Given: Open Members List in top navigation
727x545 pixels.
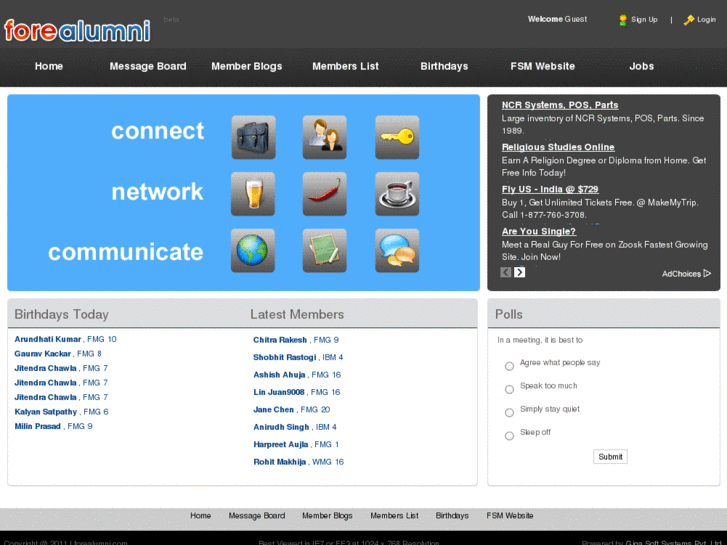Looking at the screenshot, I should pos(345,66).
